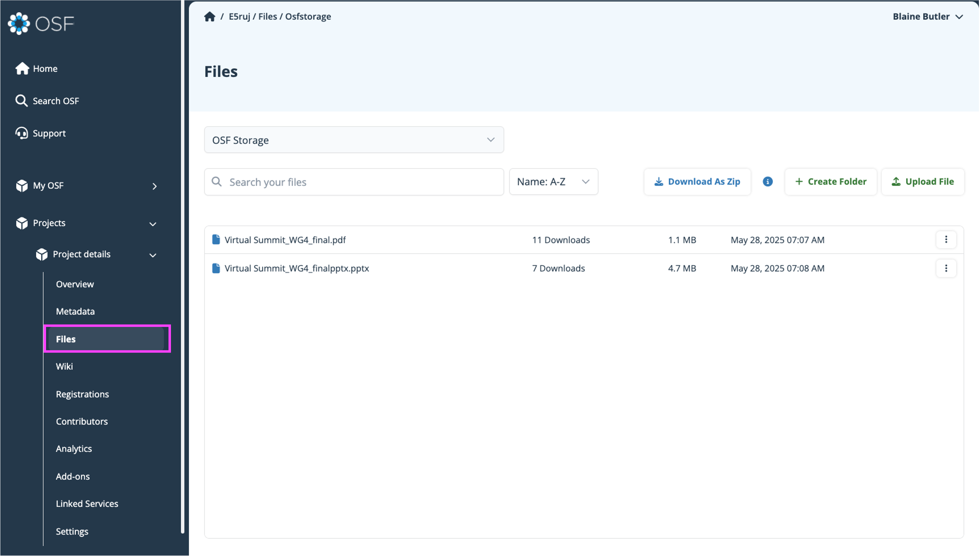
Task: Click the Create Folder button
Action: [831, 182]
